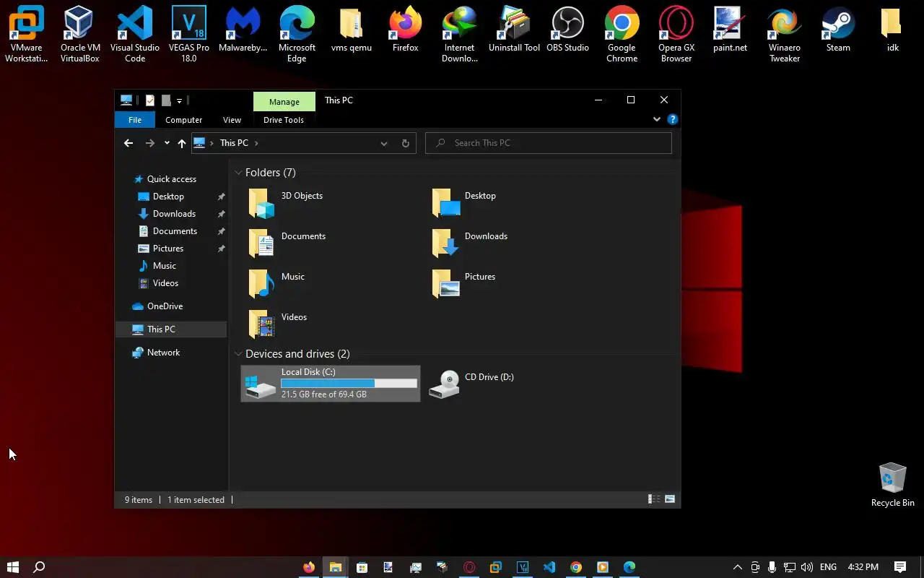924x578 pixels.
Task: Open Quick access in navigation pane
Action: 171,179
